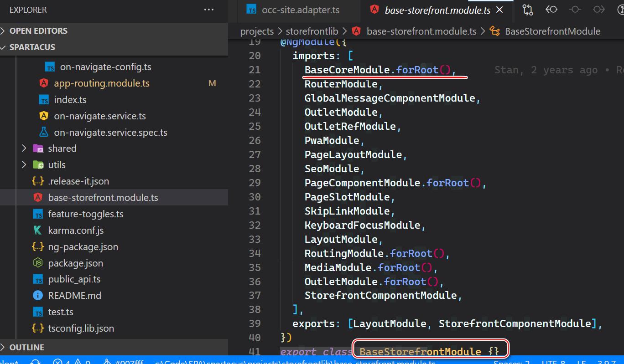Click StorefrontComponentModule on line 37
The image size is (624, 364).
tap(380, 296)
